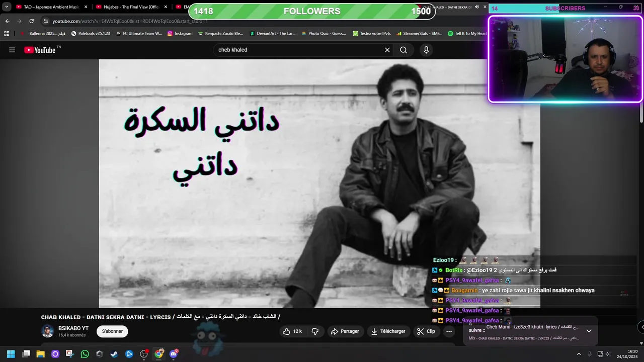Viewport: 644px width, 362px height.
Task: Open the bookmarks apps grid icon
Action: point(7,34)
